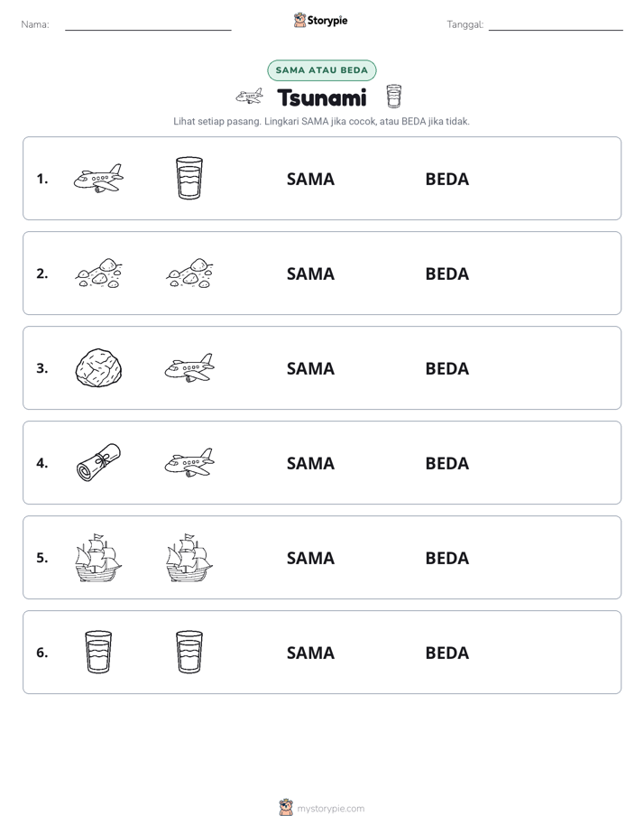The height and width of the screenshot is (834, 644).
Task: Select the boulder rock icon in row 3
Action: click(x=98, y=367)
